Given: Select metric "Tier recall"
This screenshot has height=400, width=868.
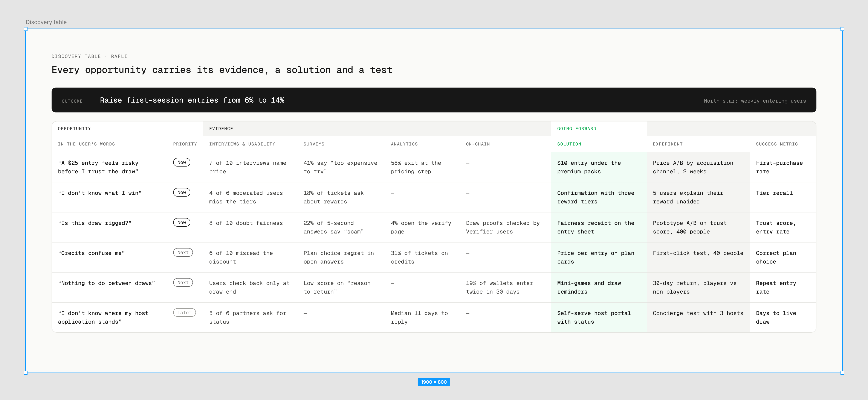Looking at the screenshot, I should click(x=774, y=193).
